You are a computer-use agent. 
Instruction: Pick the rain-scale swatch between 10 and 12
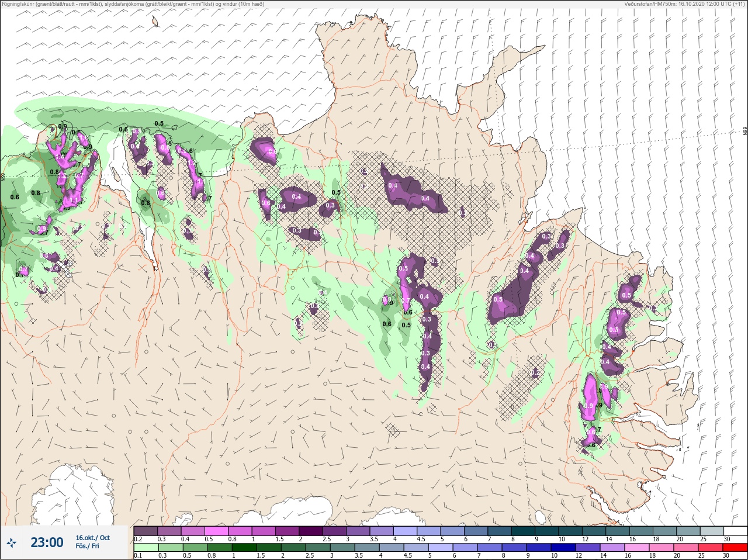click(x=563, y=548)
